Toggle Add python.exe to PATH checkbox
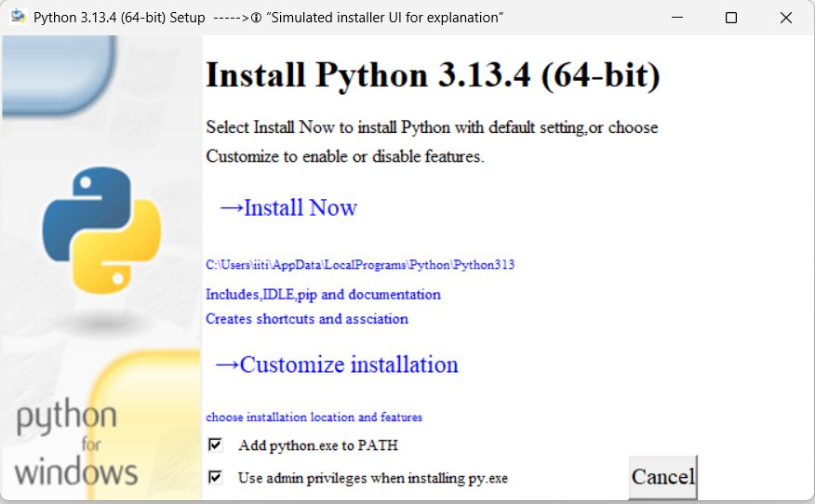The image size is (815, 504). 215,444
